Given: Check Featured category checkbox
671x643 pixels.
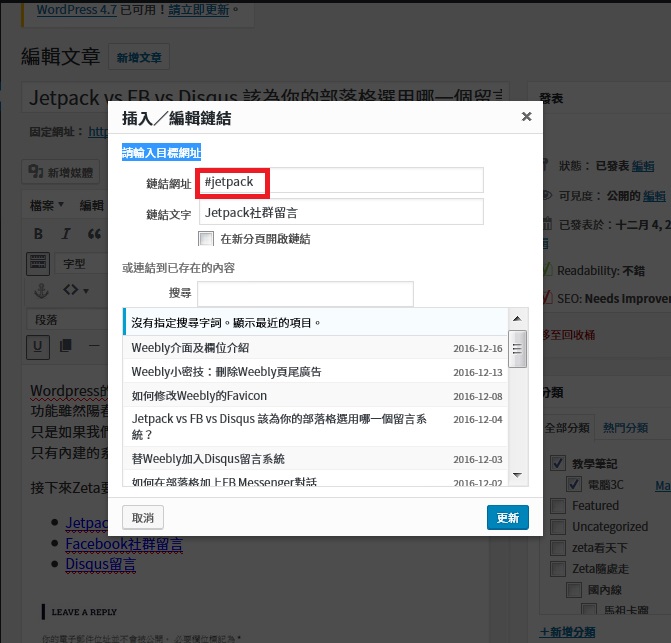Looking at the screenshot, I should click(x=558, y=506).
